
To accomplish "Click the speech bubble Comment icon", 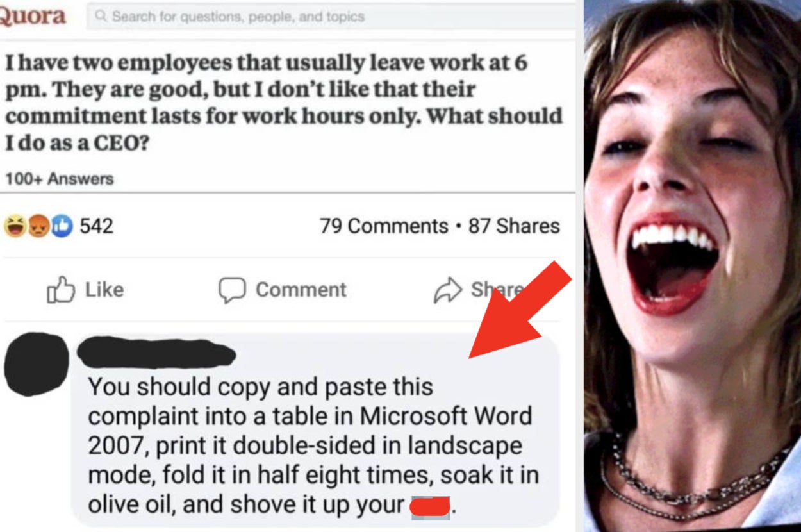I will [232, 290].
